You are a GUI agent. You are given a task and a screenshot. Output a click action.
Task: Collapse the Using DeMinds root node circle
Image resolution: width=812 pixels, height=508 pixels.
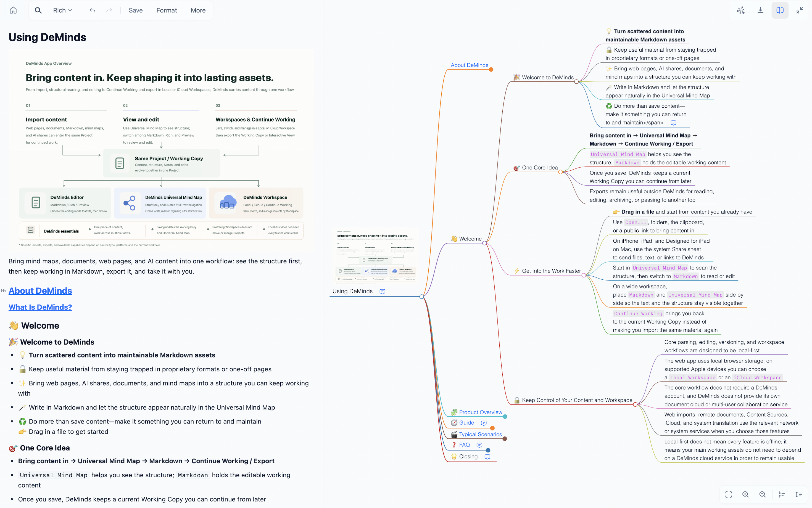421,297
